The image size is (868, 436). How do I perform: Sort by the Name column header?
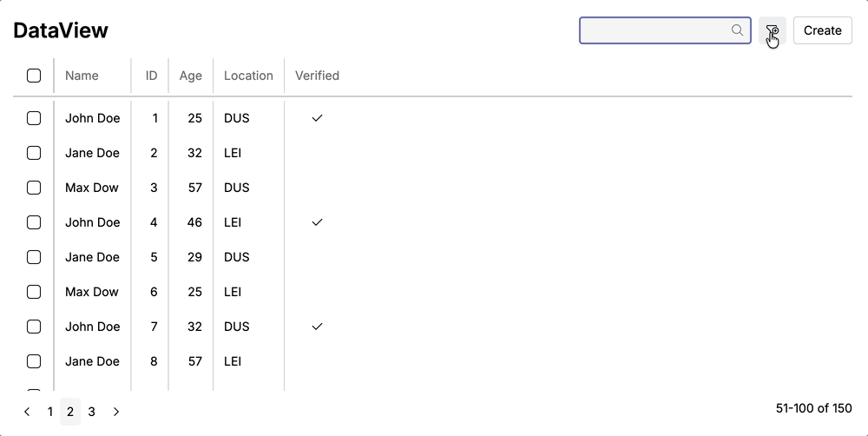pos(82,76)
